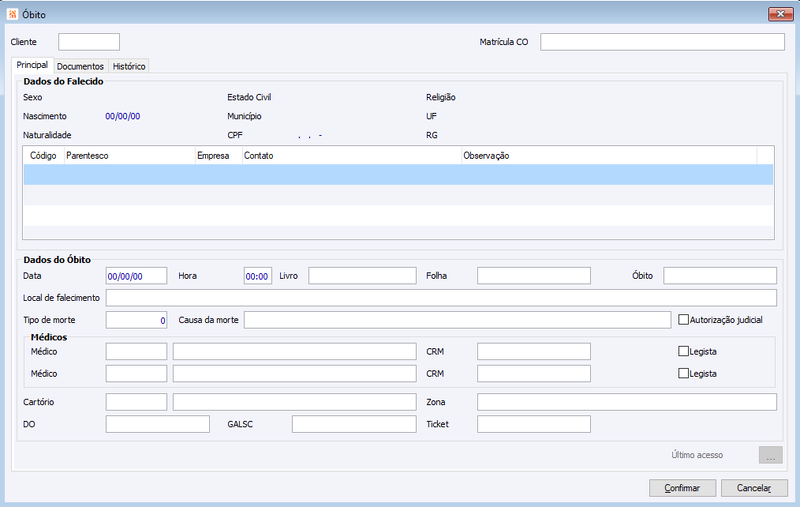
Task: Select the Principal tab
Action: [x=32, y=65]
